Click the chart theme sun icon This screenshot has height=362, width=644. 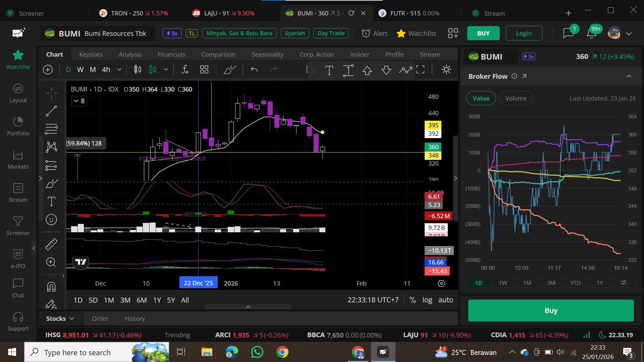click(x=446, y=70)
